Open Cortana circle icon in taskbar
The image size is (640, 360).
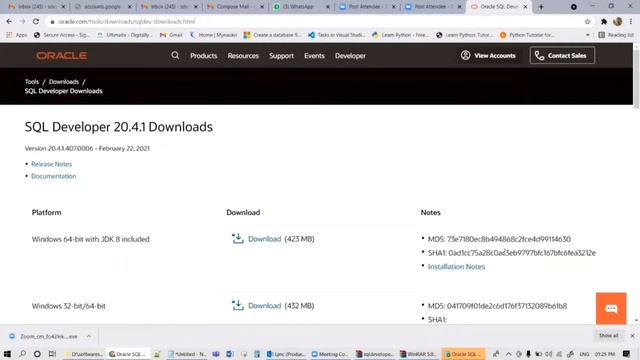click(x=37, y=354)
